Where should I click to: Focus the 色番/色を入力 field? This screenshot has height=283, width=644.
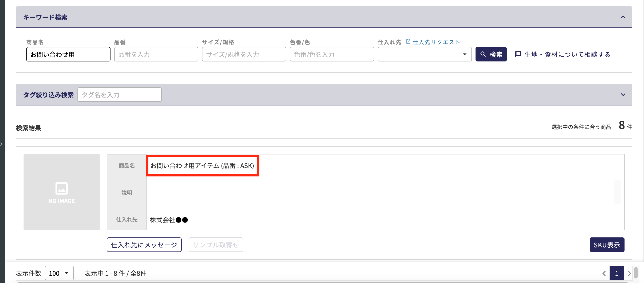pos(332,54)
